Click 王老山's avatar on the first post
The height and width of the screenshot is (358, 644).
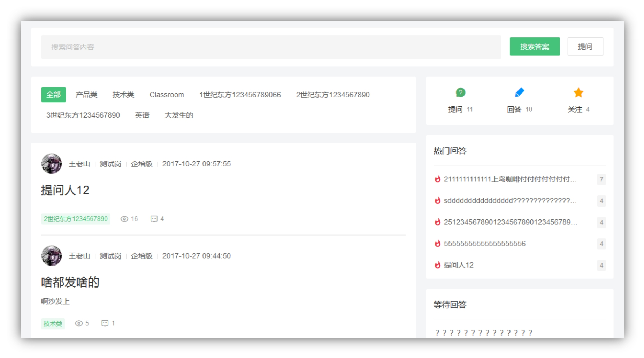[52, 163]
